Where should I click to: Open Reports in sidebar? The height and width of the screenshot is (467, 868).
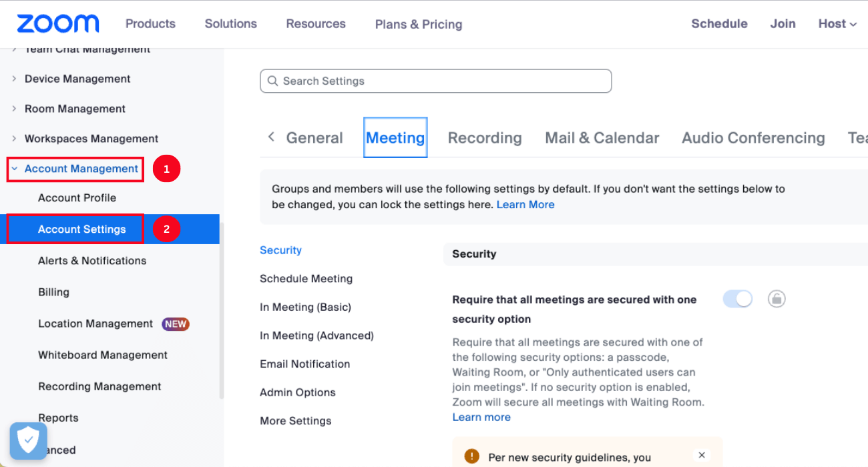(58, 418)
